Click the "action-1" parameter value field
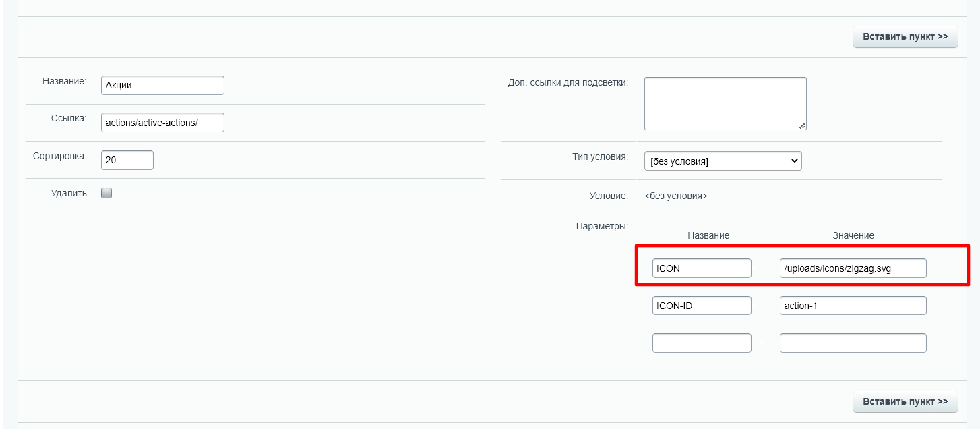The height and width of the screenshot is (429, 980). point(853,306)
